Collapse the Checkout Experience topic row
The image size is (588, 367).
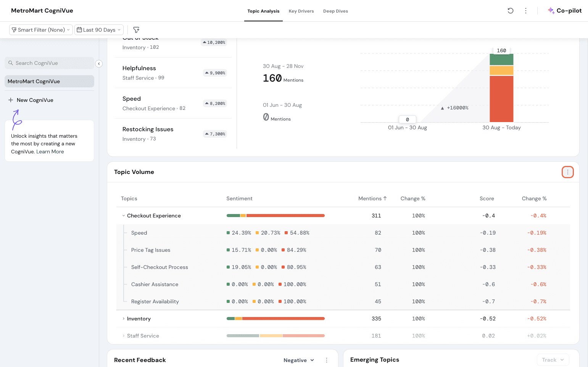[124, 216]
